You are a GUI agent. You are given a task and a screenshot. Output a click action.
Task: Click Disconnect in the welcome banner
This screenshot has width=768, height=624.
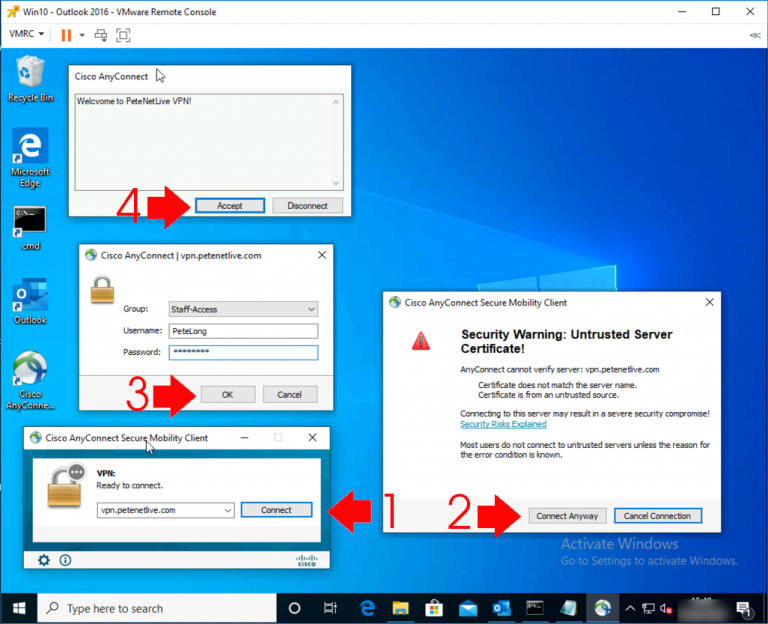[307, 206]
